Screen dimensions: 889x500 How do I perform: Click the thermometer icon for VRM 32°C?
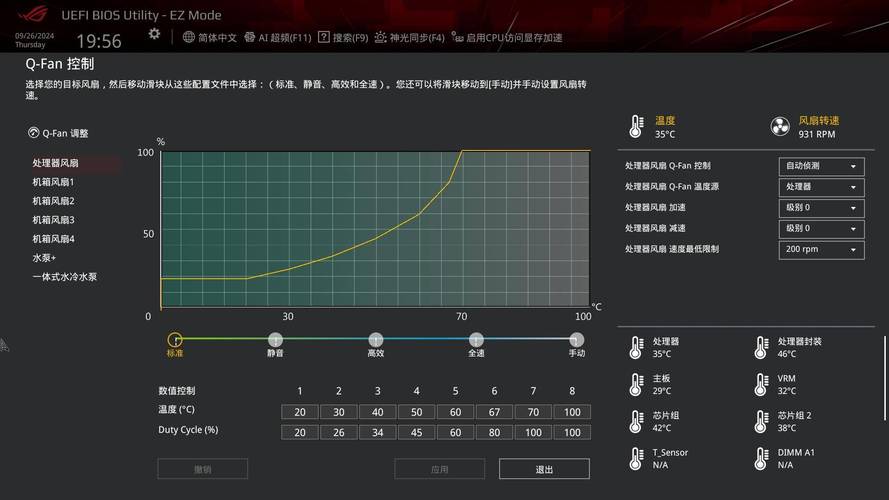[761, 384]
